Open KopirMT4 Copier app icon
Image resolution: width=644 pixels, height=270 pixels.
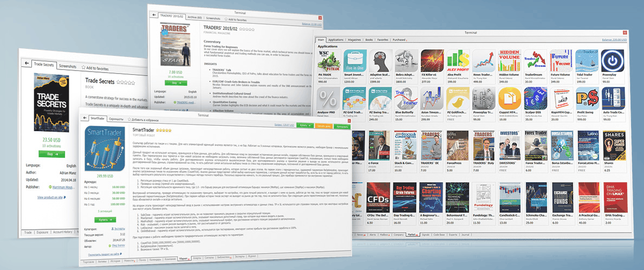pyautogui.click(x=561, y=98)
